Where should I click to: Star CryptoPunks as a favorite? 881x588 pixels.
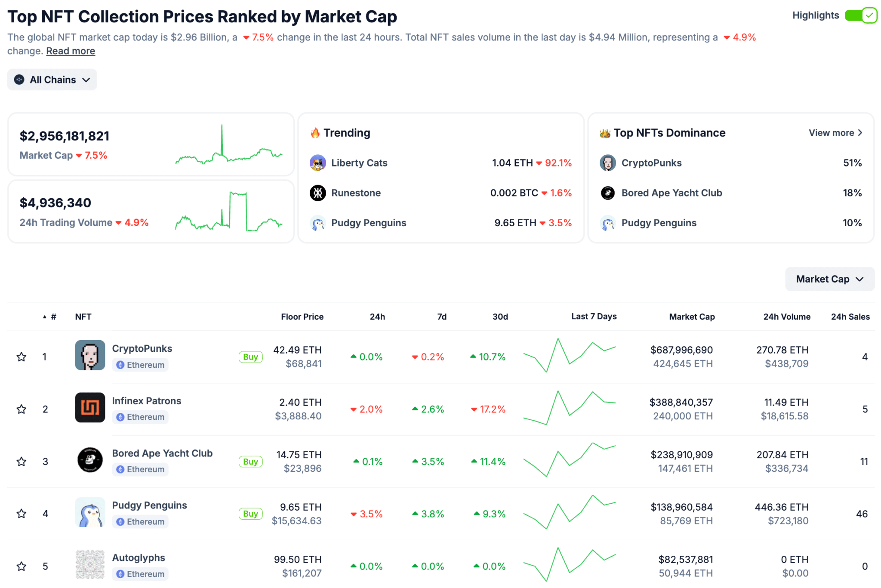22,357
